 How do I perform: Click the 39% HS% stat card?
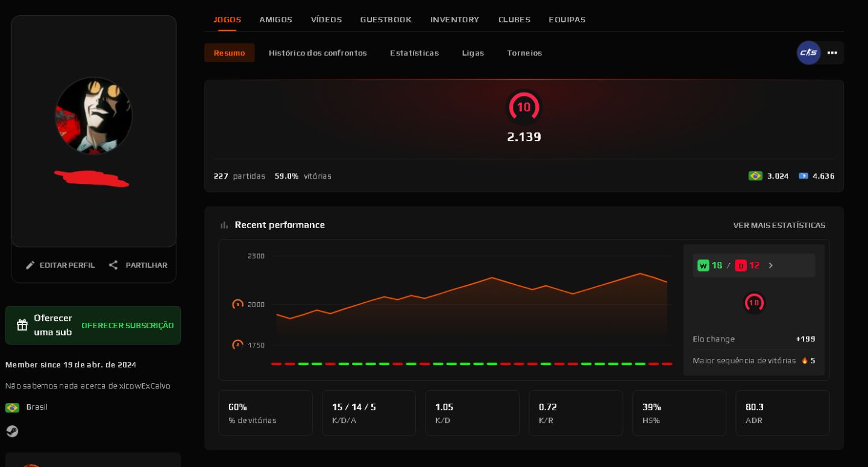pos(679,413)
